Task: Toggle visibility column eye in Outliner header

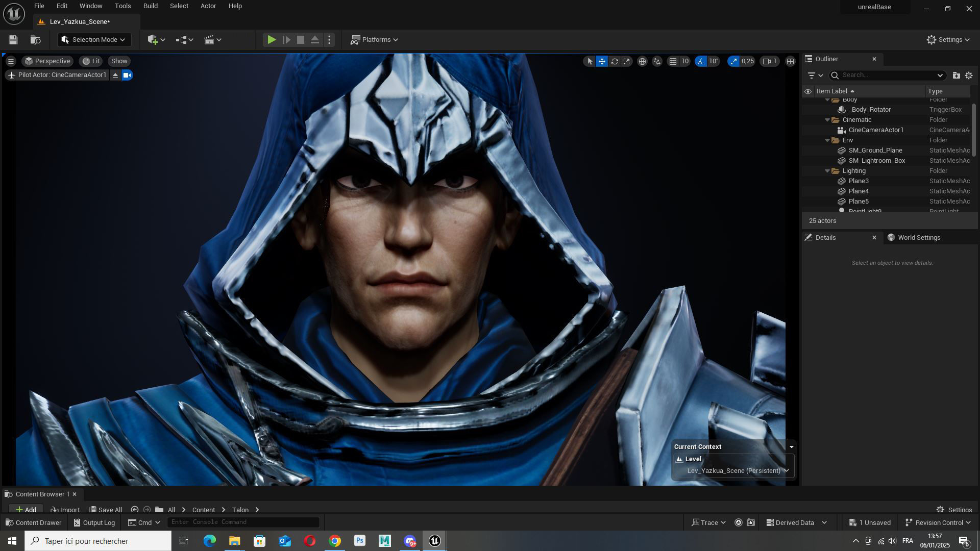Action: coord(807,92)
